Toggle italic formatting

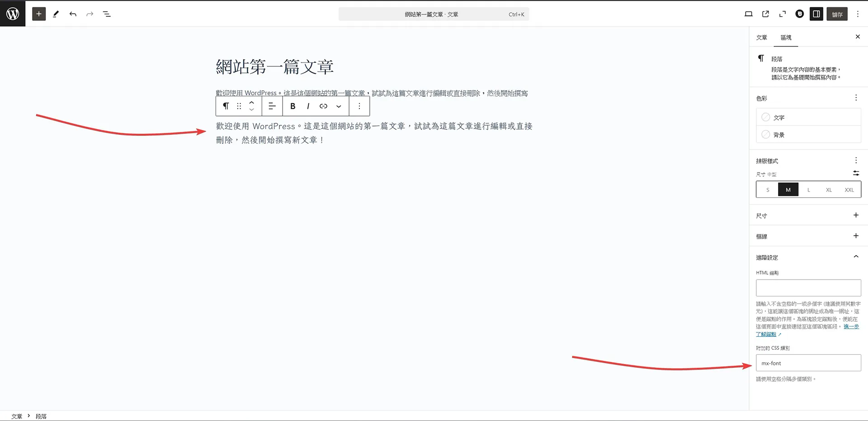tap(308, 106)
